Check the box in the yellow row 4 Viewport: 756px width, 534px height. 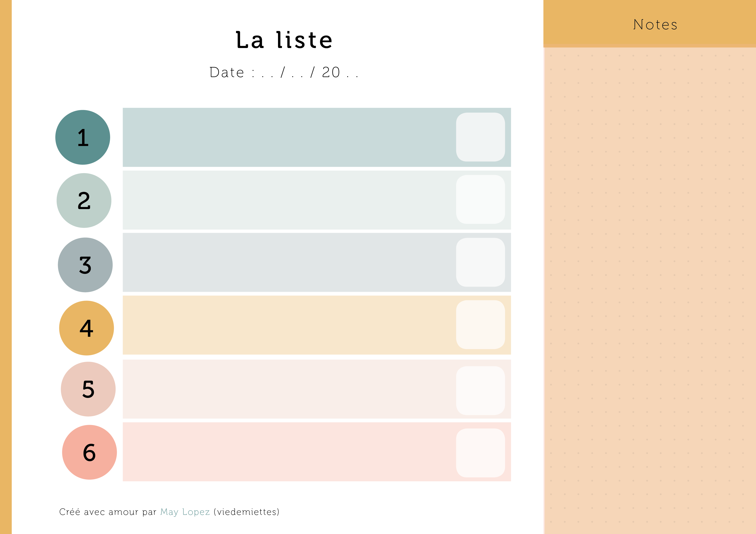pos(480,325)
